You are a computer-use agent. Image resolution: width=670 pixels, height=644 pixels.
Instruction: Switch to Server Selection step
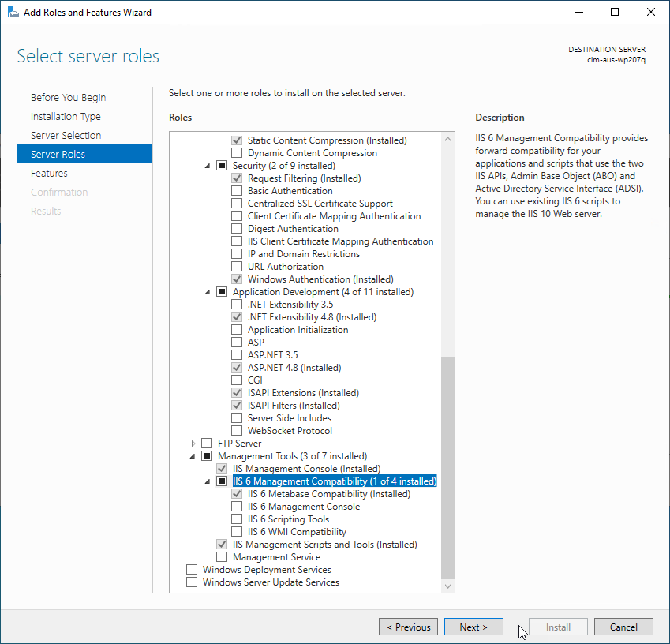[x=66, y=135]
